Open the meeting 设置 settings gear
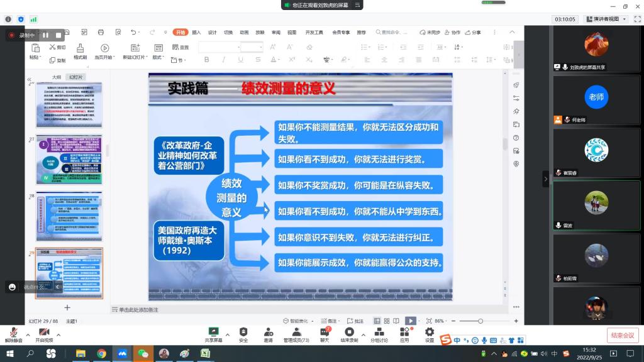This screenshot has height=362, width=644. point(430,332)
